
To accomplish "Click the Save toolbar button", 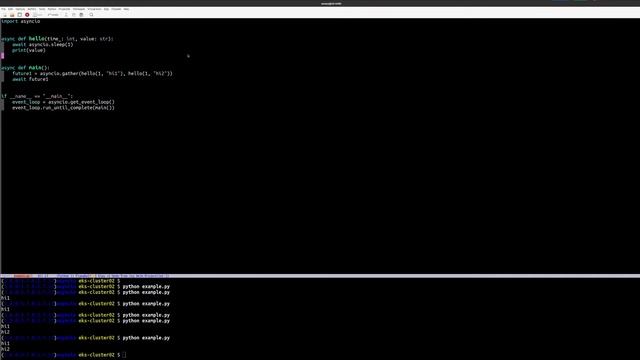I will tap(38, 15).
